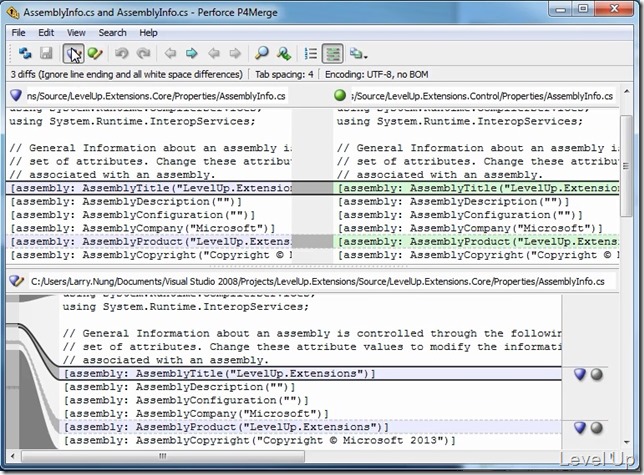Go to previous diff, first gray left arrow
Image resolution: width=644 pixels, height=475 pixels.
coord(170,53)
